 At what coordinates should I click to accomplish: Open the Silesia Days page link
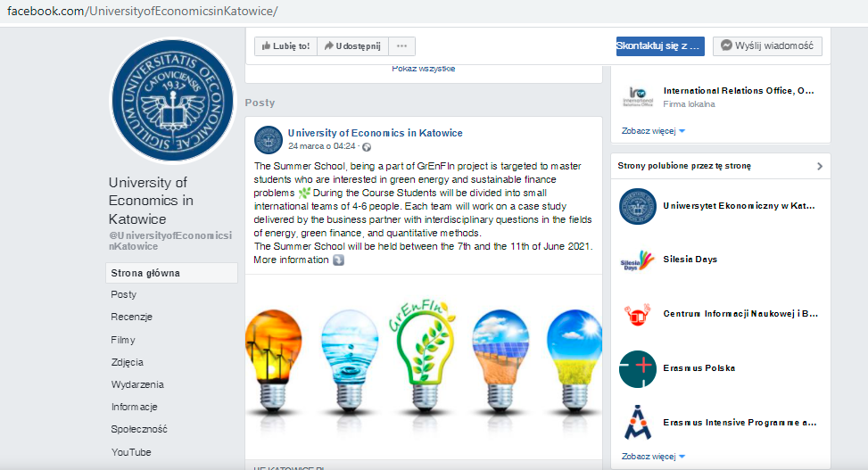pyautogui.click(x=690, y=260)
